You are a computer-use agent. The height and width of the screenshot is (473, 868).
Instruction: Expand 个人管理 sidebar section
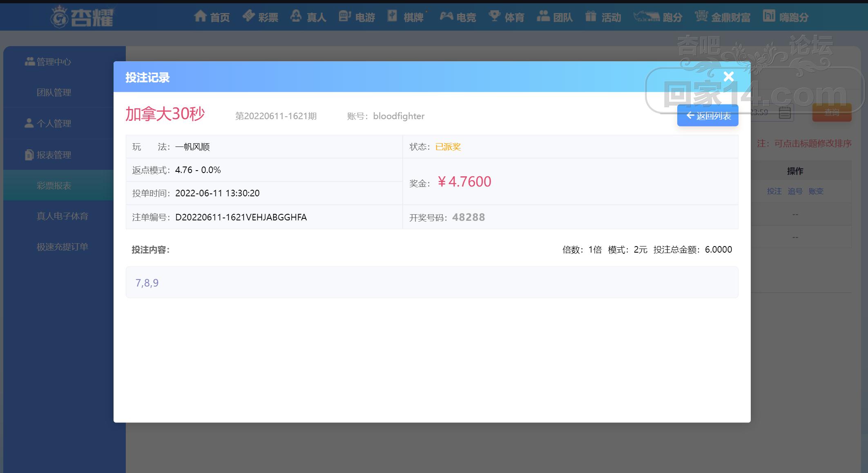pos(53,123)
